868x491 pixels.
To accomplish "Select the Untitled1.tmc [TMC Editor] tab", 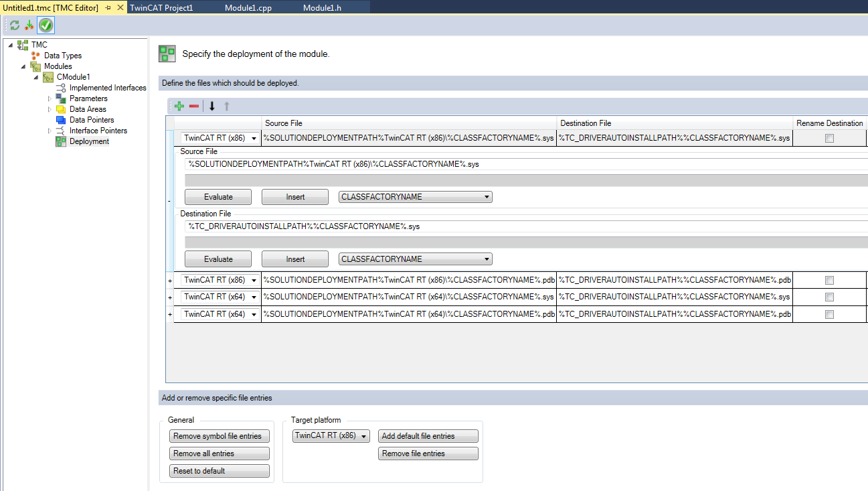I will [x=51, y=8].
